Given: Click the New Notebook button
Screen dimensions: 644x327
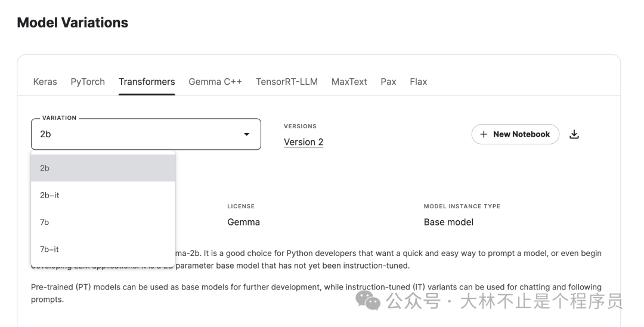Looking at the screenshot, I should tap(515, 134).
